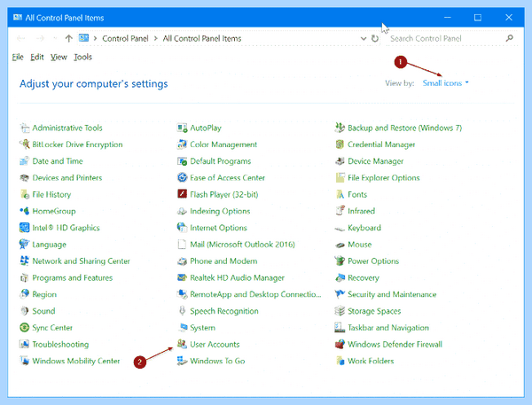Open the Fonts link
Screen dimensions: 532x405
(357, 194)
